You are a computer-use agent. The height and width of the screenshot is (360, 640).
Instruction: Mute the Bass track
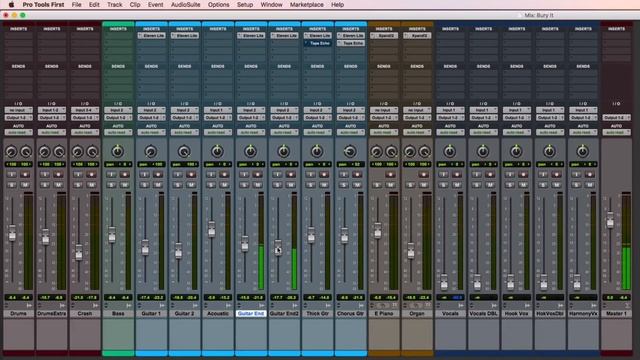pyautogui.click(x=125, y=185)
